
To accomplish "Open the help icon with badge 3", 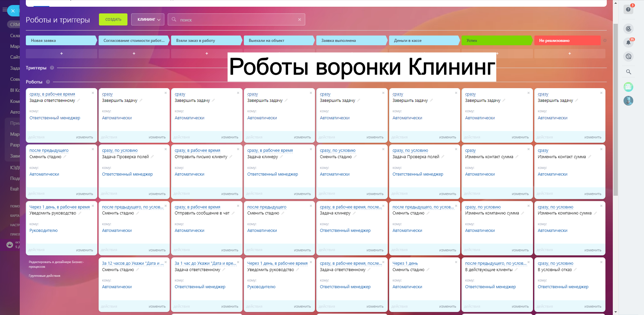I will [x=628, y=9].
